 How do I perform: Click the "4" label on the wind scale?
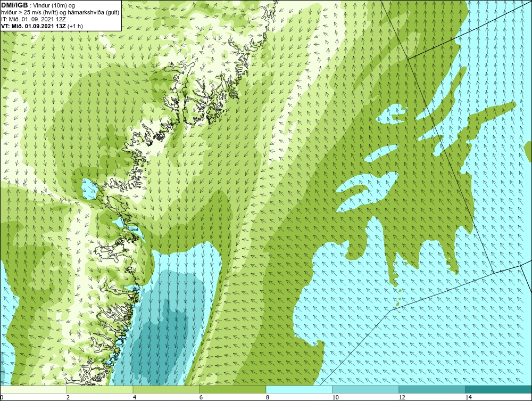tap(135, 398)
